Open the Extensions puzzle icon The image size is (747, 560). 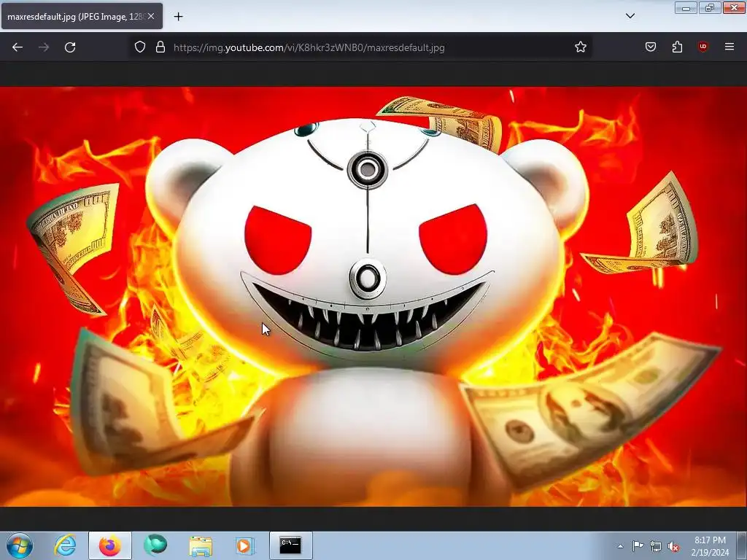(677, 47)
